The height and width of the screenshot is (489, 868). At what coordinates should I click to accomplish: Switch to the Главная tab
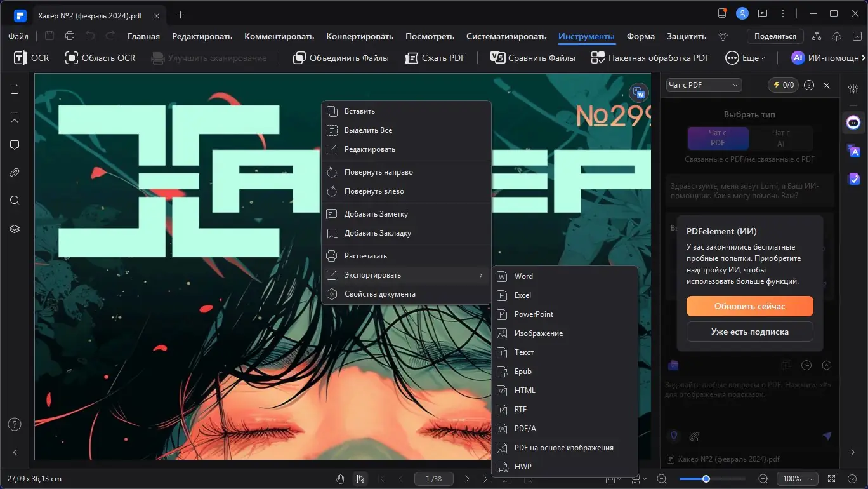pyautogui.click(x=143, y=36)
